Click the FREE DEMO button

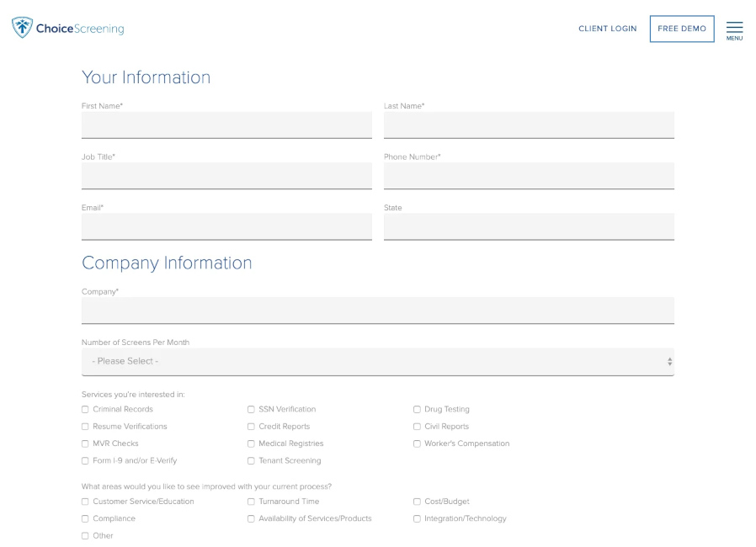click(x=681, y=28)
